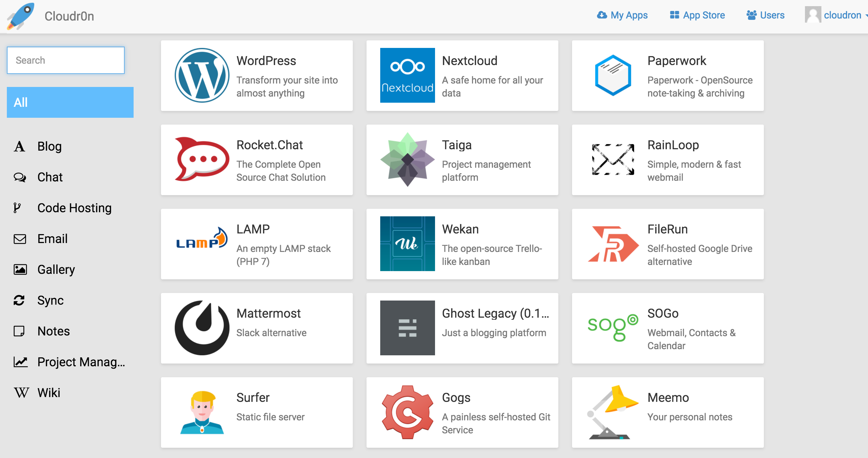Go to My Apps
868x458 pixels.
tap(622, 15)
